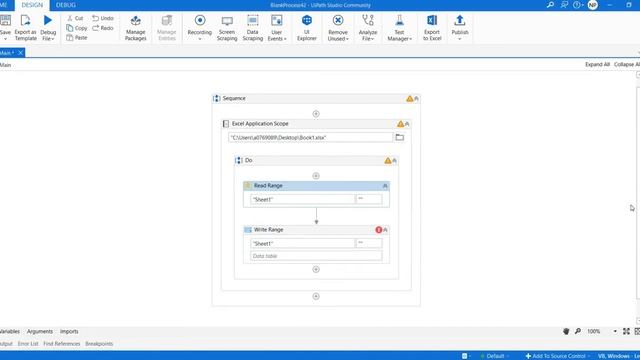Open the search icon in title bar
The width and height of the screenshot is (640, 360).
pos(550,5)
